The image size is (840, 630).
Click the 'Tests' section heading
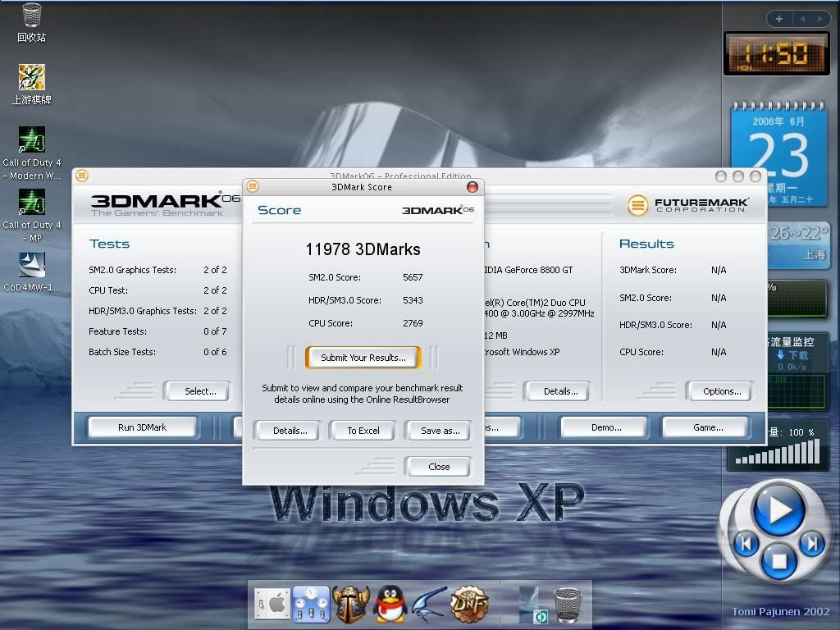tap(109, 244)
